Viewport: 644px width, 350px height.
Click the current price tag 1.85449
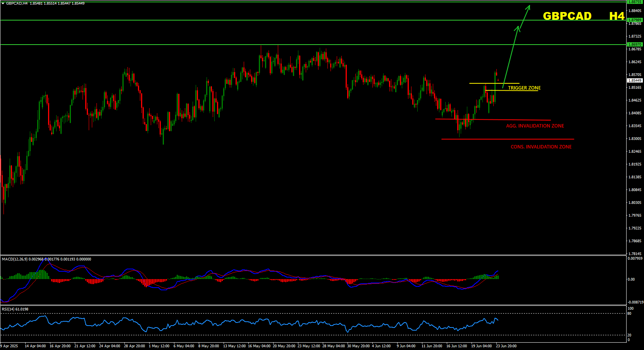(x=635, y=81)
